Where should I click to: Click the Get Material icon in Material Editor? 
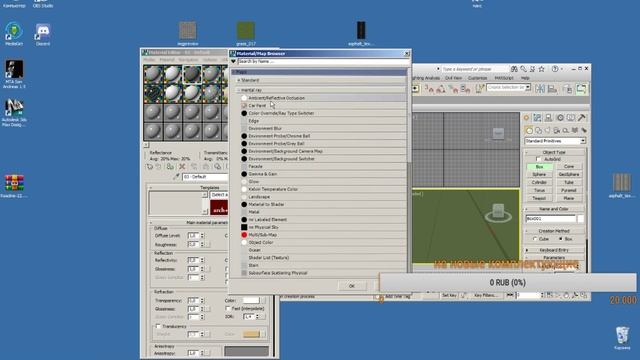point(150,167)
